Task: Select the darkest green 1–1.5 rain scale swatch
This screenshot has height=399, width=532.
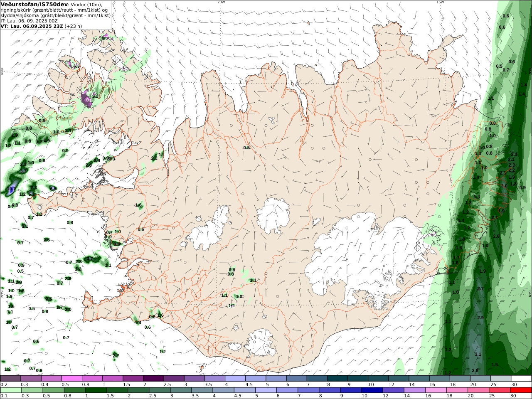Action: pos(96,390)
